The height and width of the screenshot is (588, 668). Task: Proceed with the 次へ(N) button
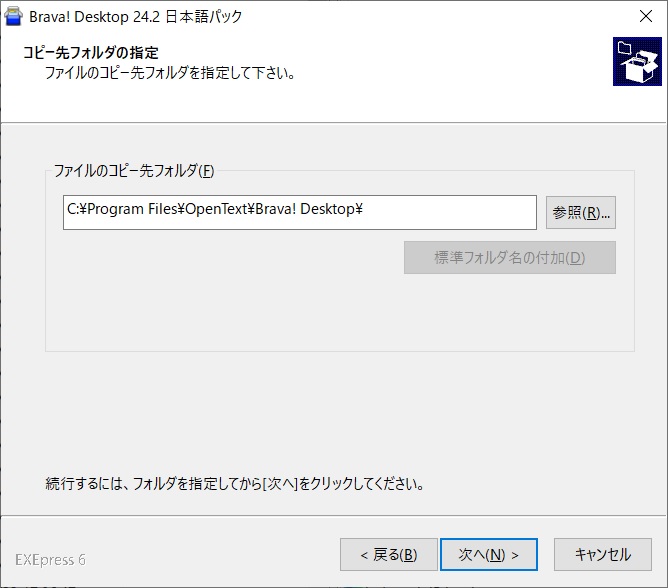489,554
